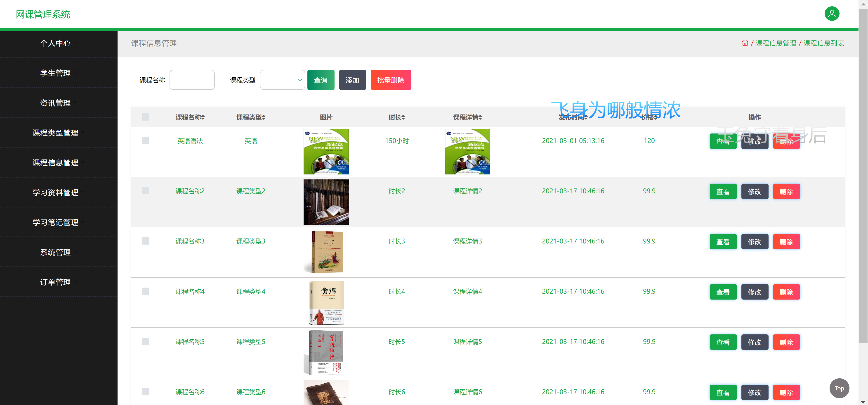Click the 课程名称 search input field
Image resolution: width=868 pixels, height=405 pixels.
192,80
